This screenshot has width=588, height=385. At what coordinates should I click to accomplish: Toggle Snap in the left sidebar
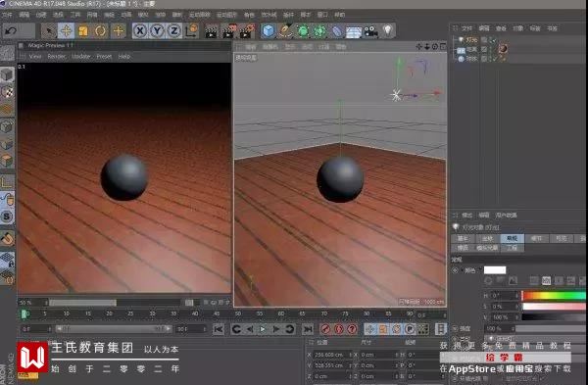[x=7, y=238]
